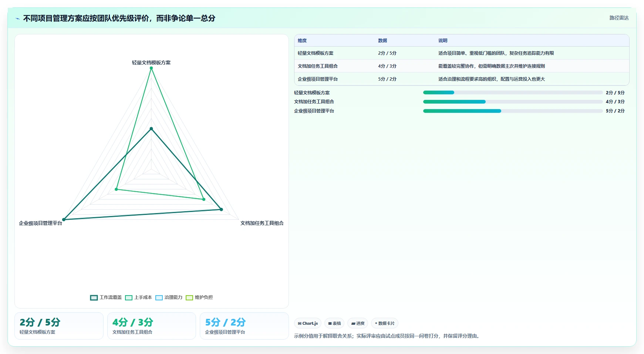The height and width of the screenshot is (354, 644).
Task: Select the 说明 column header
Action: click(x=443, y=41)
